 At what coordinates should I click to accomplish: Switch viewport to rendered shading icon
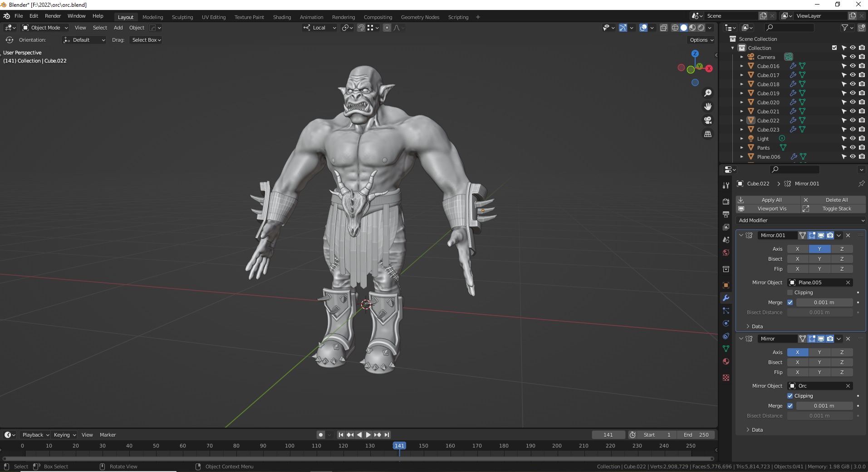pyautogui.click(x=701, y=28)
